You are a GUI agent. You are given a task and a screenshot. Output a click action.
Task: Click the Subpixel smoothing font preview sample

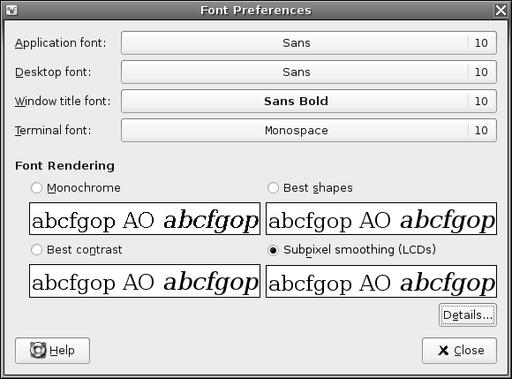[381, 281]
